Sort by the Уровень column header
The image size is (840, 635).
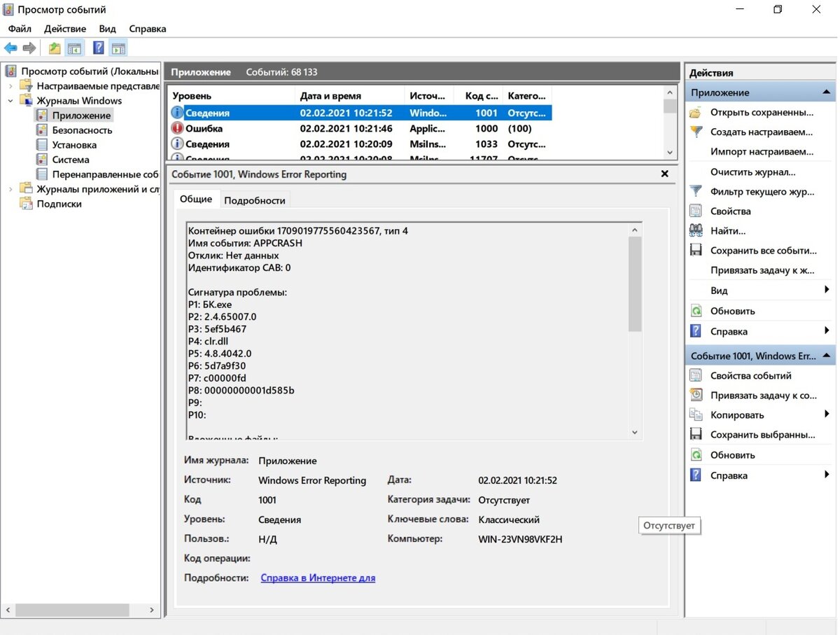coord(232,96)
